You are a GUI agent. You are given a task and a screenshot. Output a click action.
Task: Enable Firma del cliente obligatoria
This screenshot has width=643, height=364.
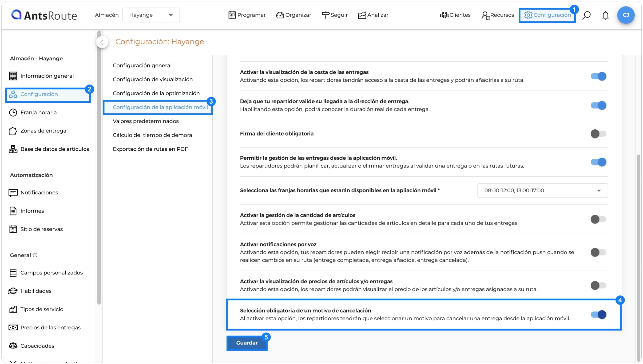tap(598, 134)
